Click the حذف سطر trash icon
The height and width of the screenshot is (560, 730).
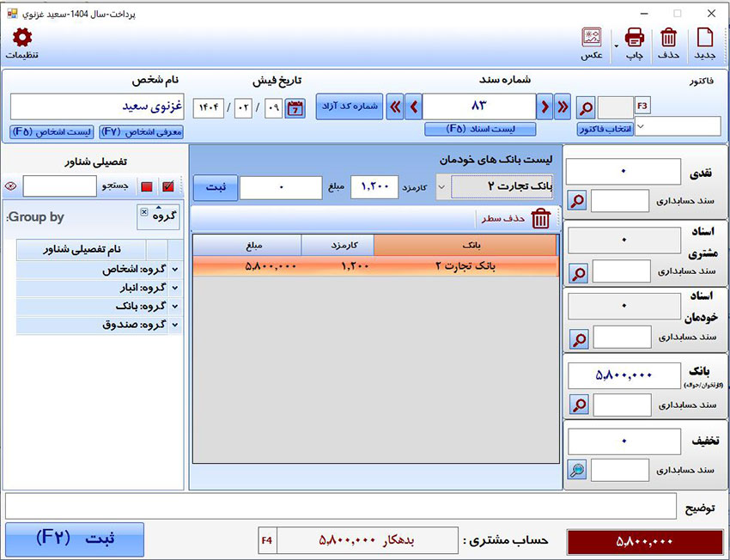pyautogui.click(x=540, y=218)
